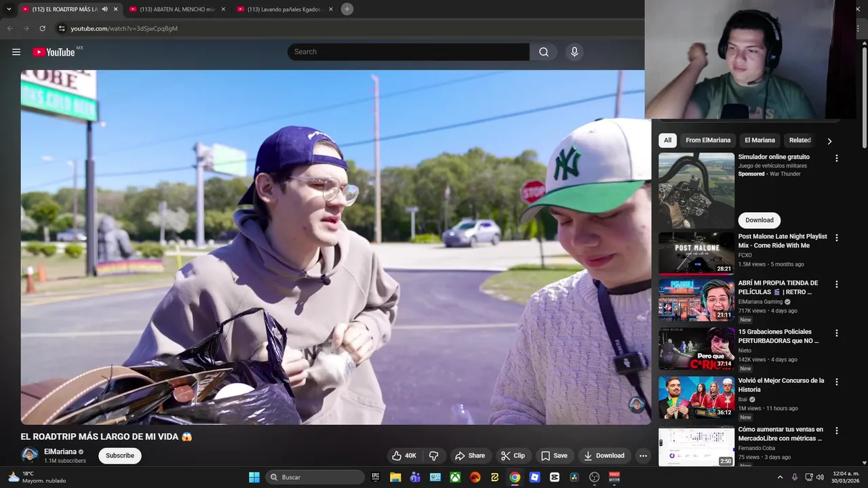Image resolution: width=868 pixels, height=488 pixels.
Task: Switch to the Lavando pañales Kgados tab
Action: (x=284, y=9)
